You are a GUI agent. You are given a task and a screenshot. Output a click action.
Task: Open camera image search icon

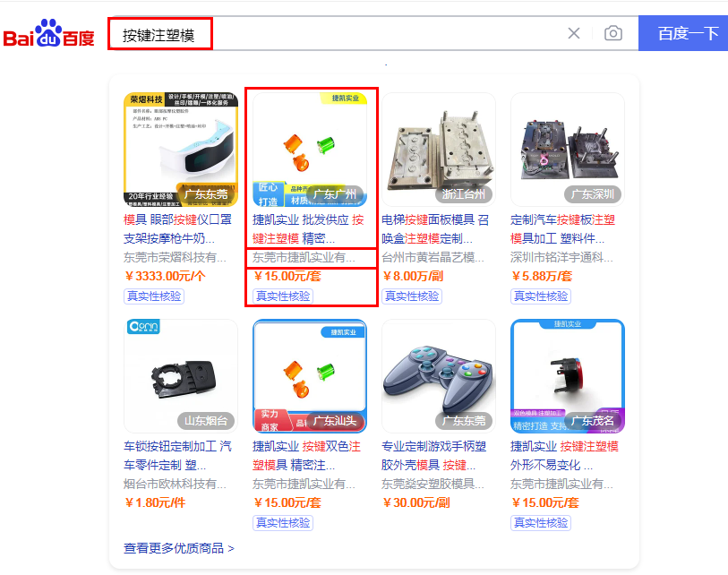(x=612, y=33)
